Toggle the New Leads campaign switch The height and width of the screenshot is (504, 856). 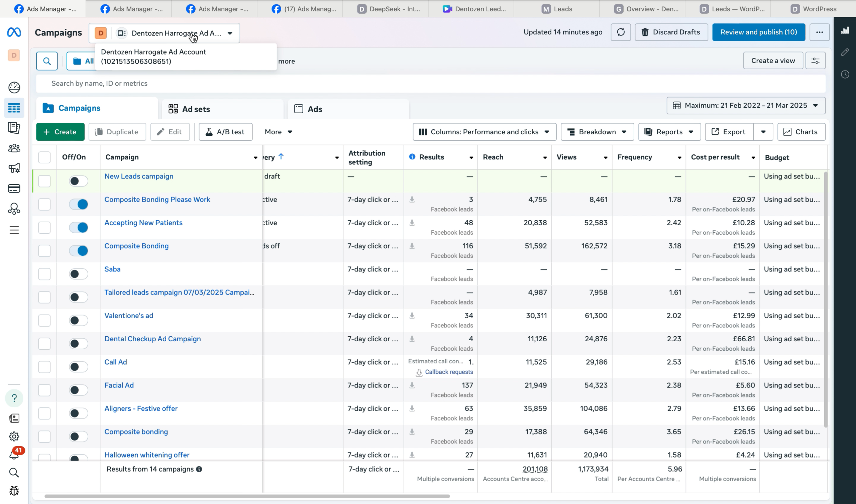click(79, 181)
